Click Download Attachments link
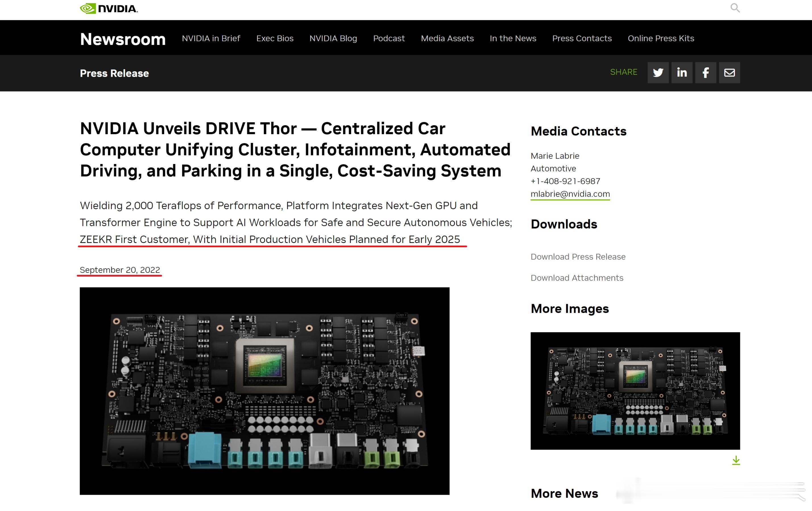 coord(577,278)
